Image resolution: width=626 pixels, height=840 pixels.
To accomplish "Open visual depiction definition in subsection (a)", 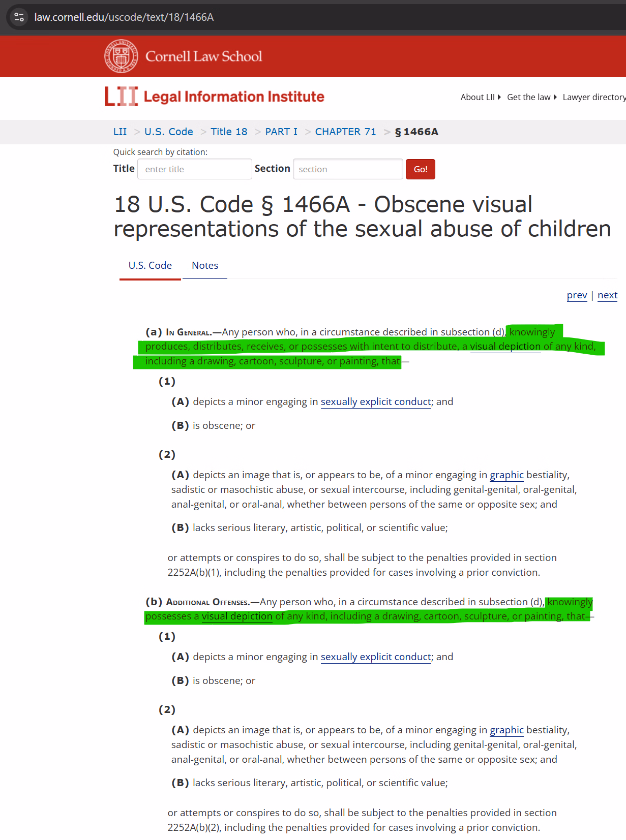I will [505, 347].
